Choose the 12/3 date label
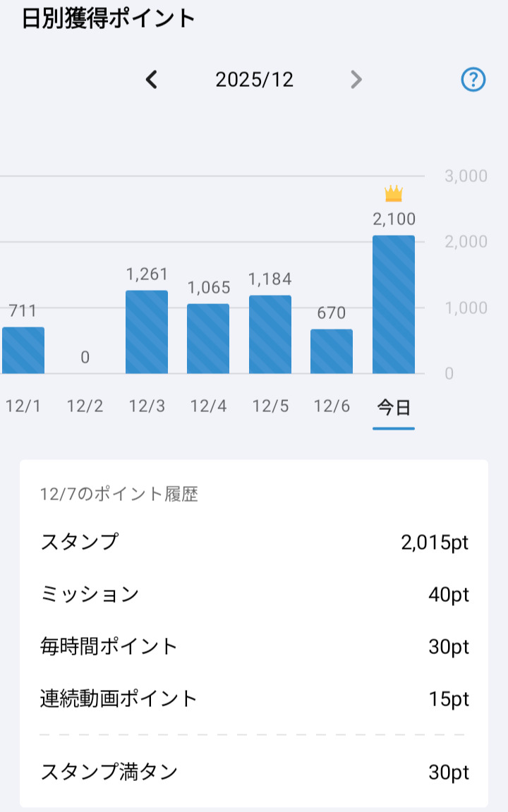Image resolution: width=508 pixels, height=812 pixels. click(147, 407)
